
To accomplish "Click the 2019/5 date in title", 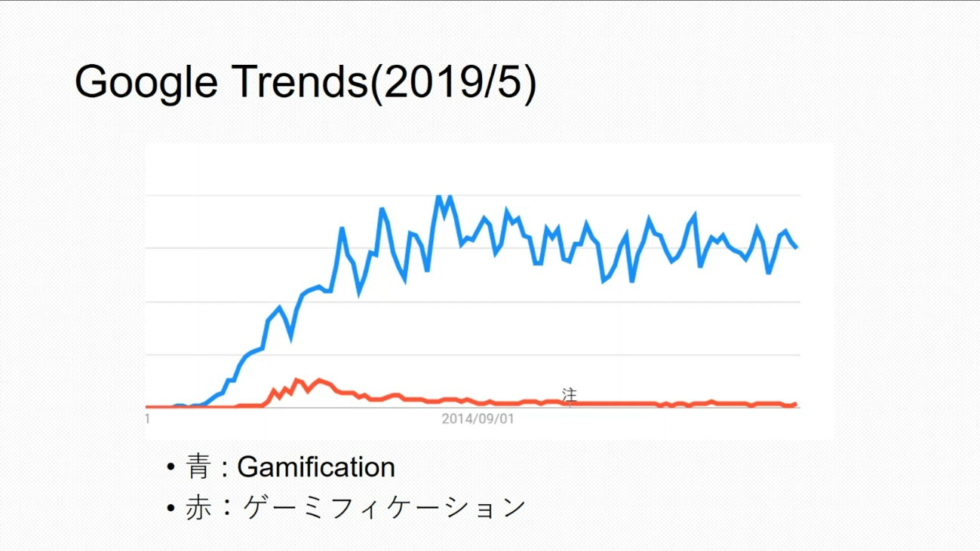I will point(453,81).
